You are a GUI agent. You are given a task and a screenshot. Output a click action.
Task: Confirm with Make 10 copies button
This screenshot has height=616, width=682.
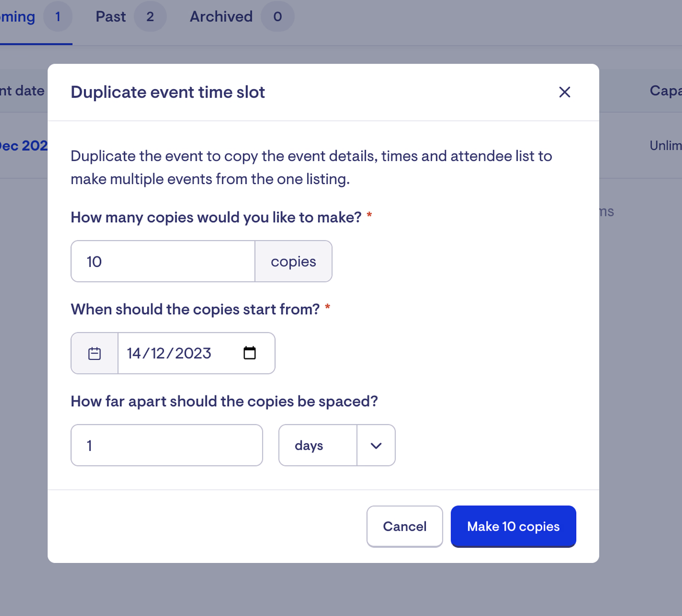[513, 526]
